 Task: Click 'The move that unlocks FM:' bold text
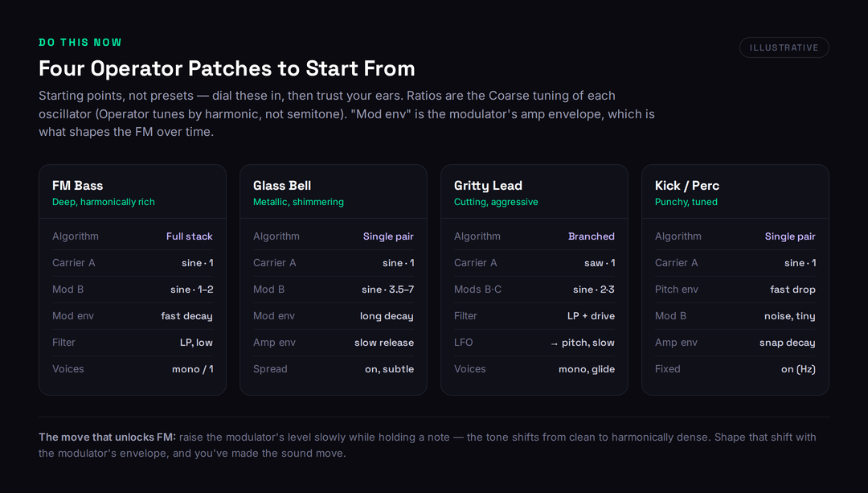coord(108,437)
